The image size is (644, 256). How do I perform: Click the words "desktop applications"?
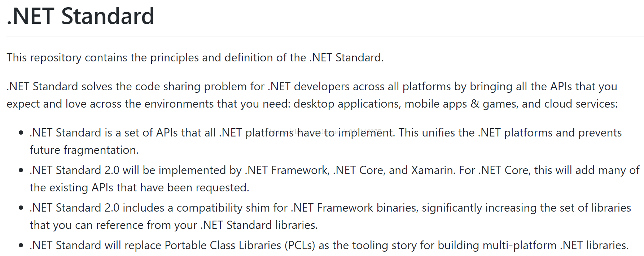coord(347,104)
